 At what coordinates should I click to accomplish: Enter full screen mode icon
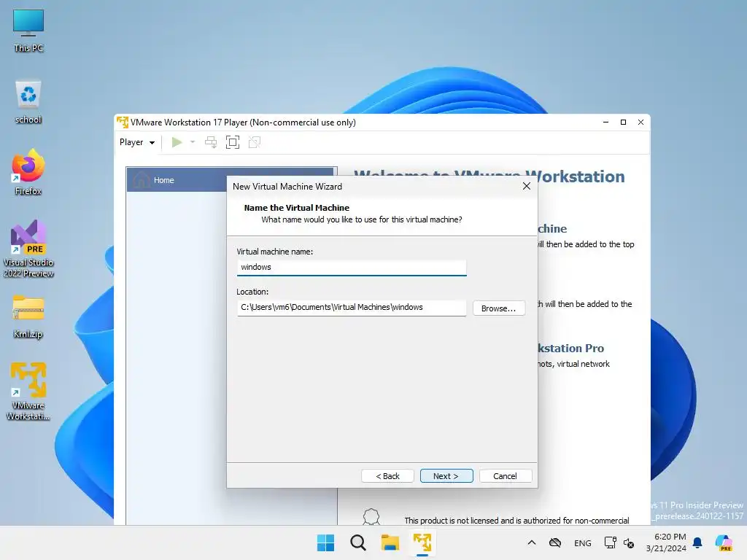click(x=233, y=142)
